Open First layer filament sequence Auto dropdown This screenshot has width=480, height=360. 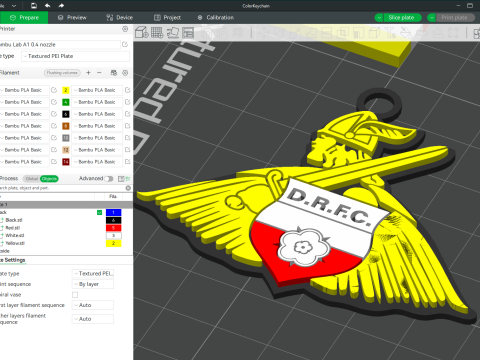click(93, 305)
